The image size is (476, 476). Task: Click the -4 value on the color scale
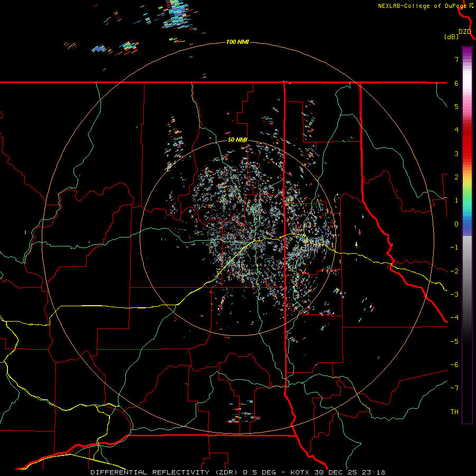pyautogui.click(x=454, y=318)
